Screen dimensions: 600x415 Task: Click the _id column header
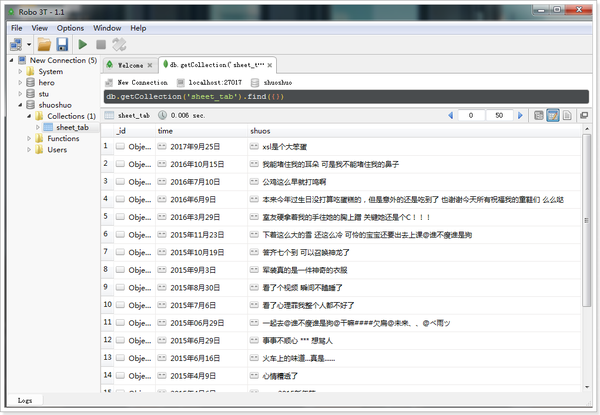click(x=134, y=131)
